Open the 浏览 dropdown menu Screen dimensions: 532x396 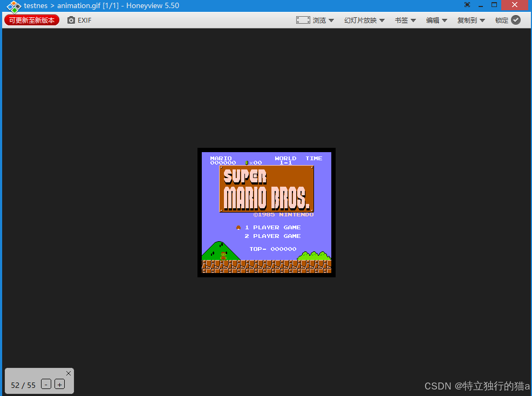coord(323,21)
